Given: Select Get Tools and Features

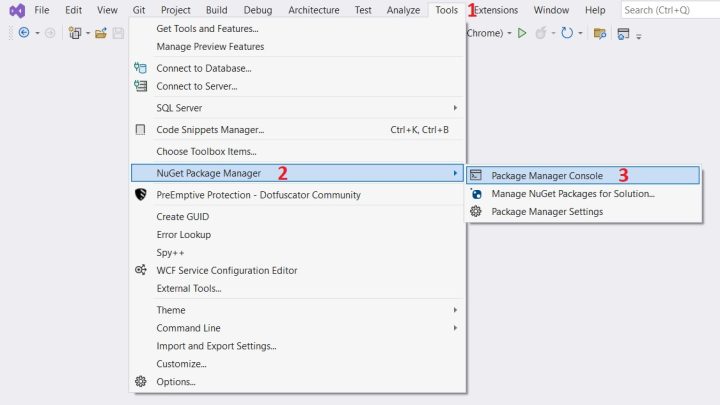Looking at the screenshot, I should point(298,28).
